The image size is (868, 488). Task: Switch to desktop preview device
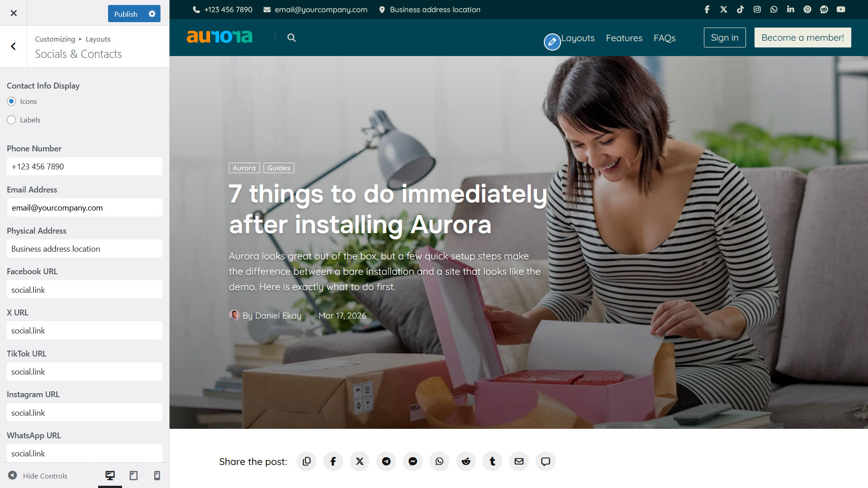click(x=110, y=475)
